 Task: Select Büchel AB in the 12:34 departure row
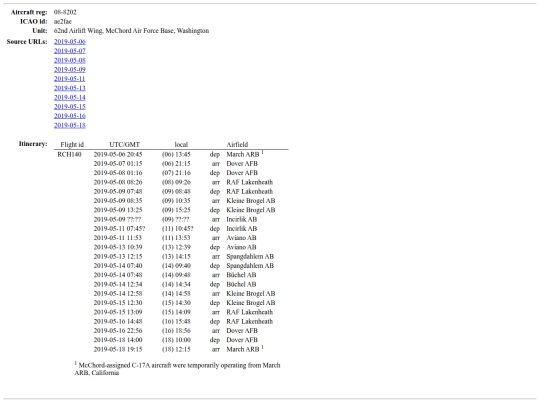(x=241, y=284)
